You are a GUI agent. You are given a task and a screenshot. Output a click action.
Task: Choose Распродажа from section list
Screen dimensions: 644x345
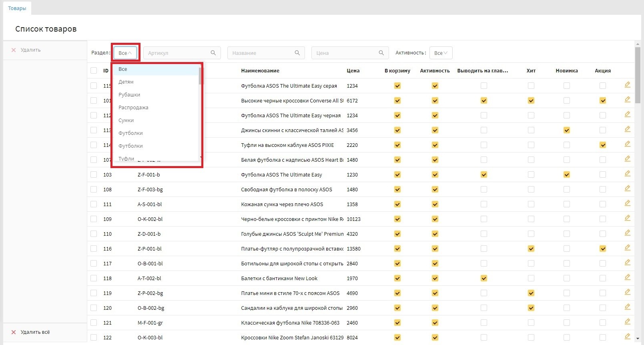pyautogui.click(x=133, y=108)
